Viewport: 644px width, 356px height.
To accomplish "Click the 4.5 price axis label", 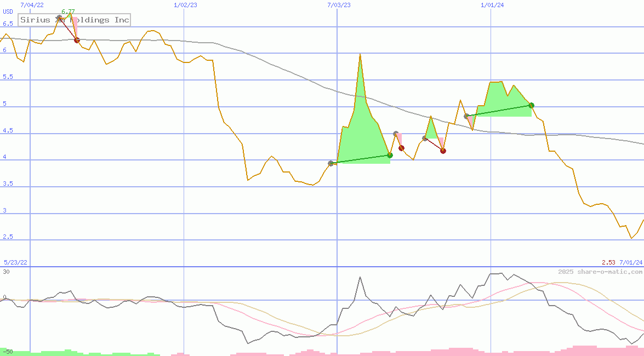I will click(8, 130).
